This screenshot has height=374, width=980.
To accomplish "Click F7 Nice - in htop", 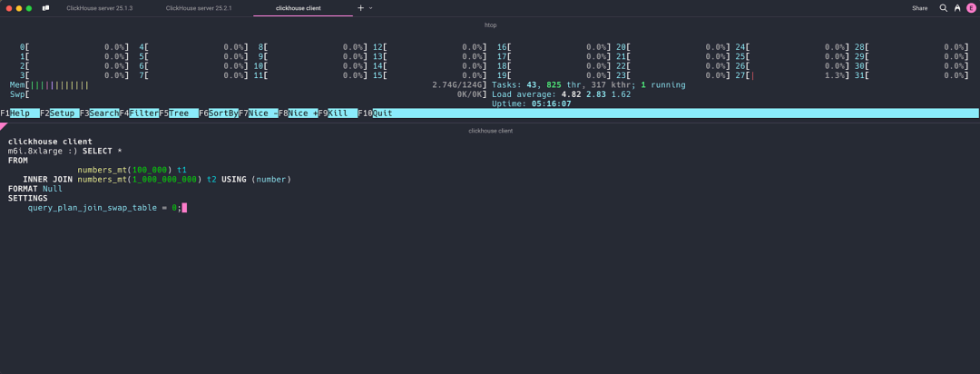I will [258, 113].
